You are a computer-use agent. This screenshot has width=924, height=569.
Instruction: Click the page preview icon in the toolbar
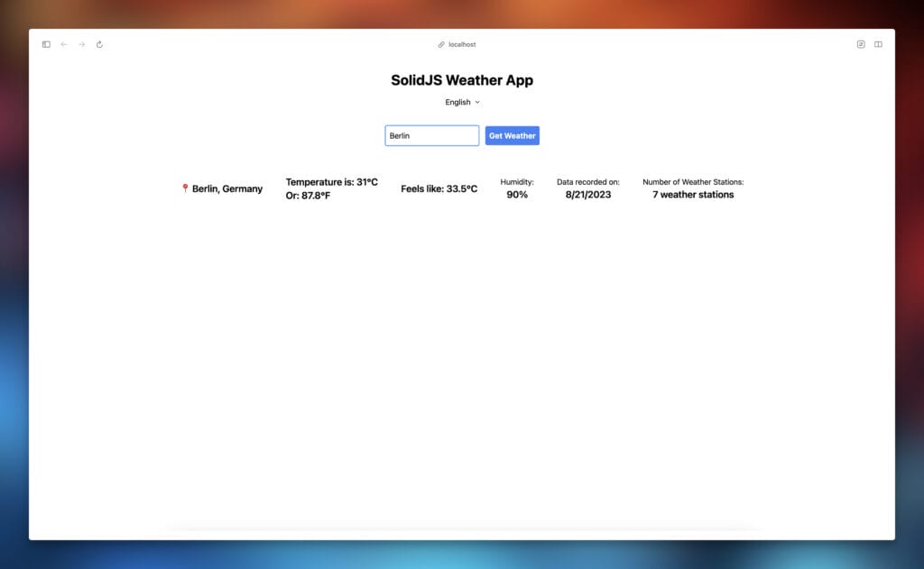point(860,44)
